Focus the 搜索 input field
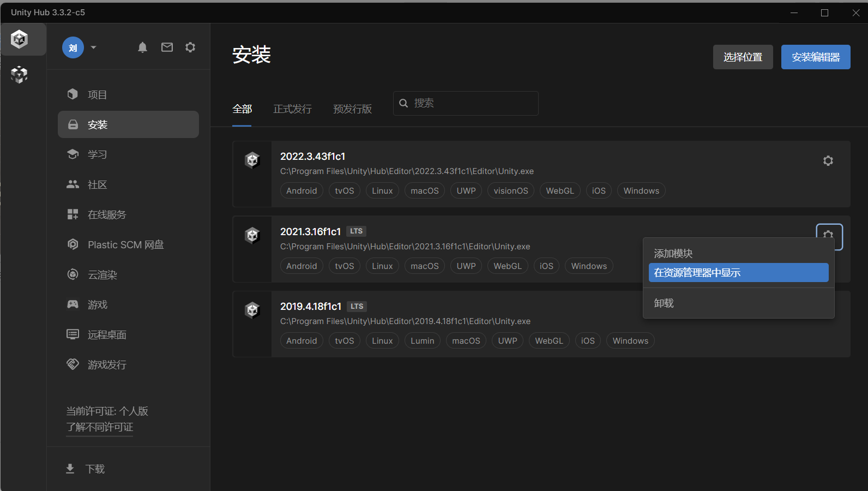This screenshot has height=491, width=868. pos(466,103)
